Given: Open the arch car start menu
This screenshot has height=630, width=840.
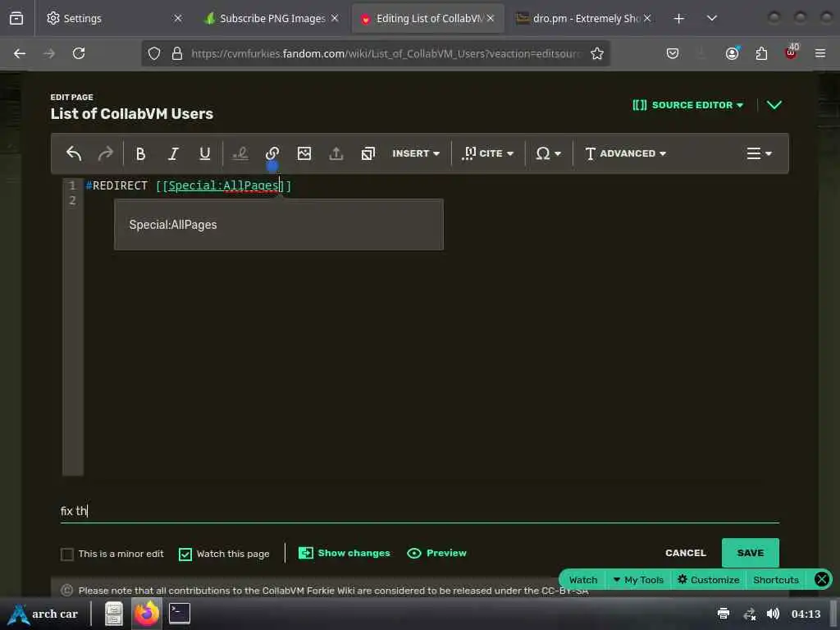Looking at the screenshot, I should coord(43,614).
